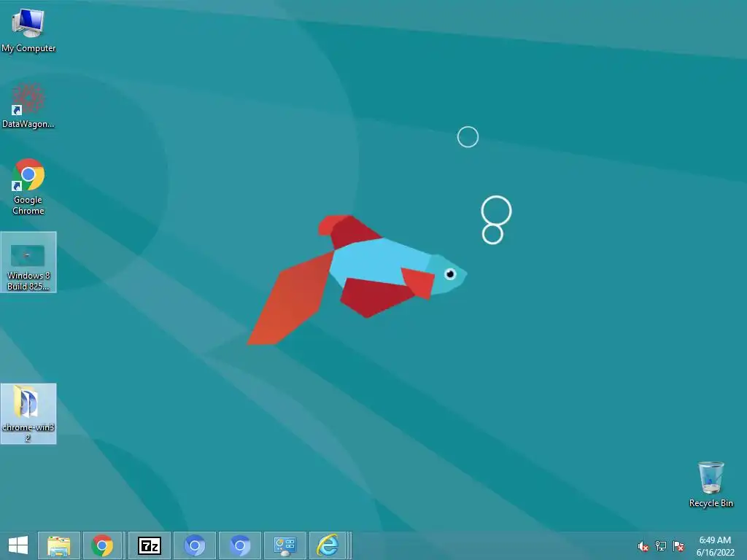The width and height of the screenshot is (747, 560).
Task: Open File Explorer from the taskbar
Action: point(58,545)
